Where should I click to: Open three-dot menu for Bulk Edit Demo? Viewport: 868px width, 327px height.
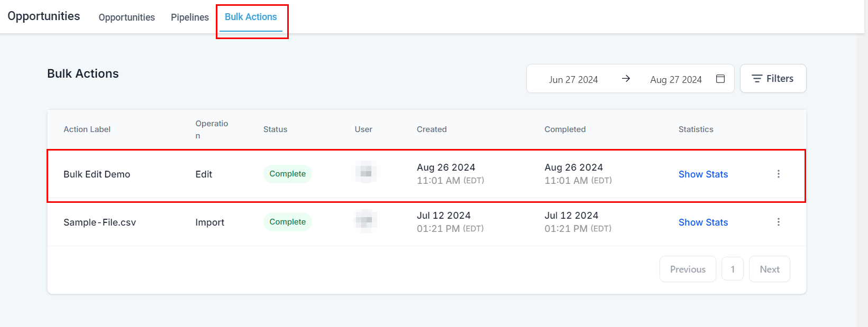coord(778,174)
